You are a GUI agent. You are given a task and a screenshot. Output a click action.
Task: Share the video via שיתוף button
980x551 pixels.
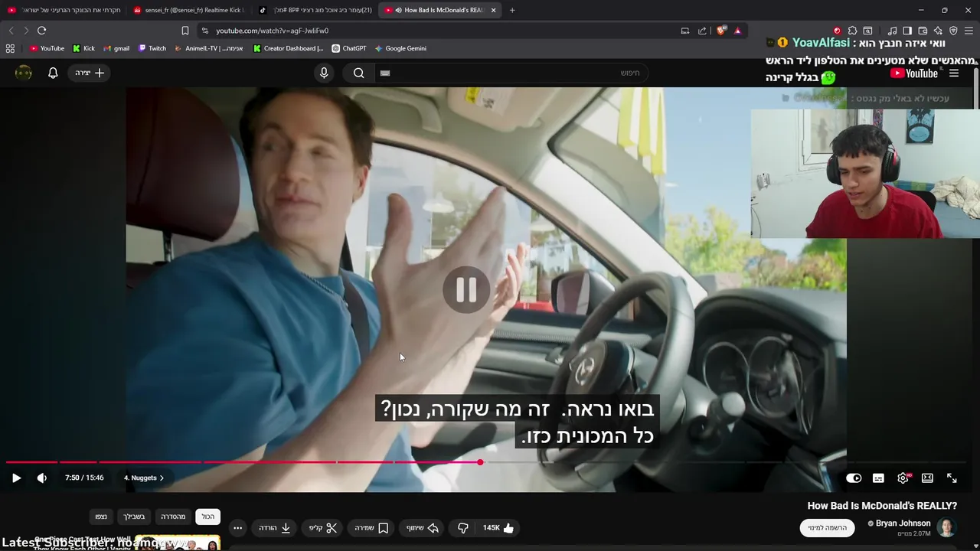(x=423, y=527)
